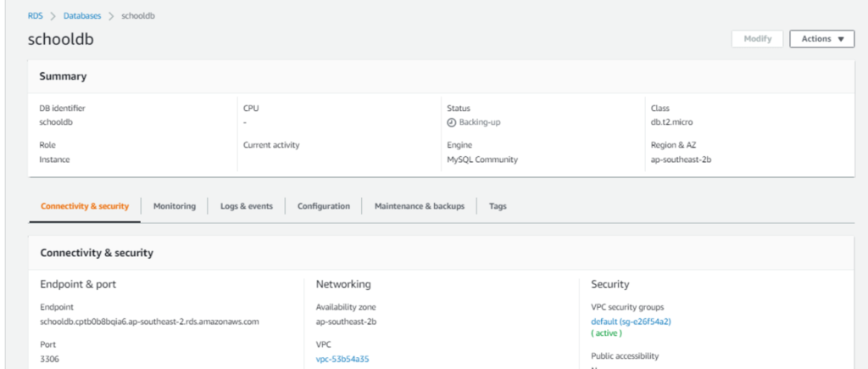
Task: Open the Actions dropdown menu
Action: click(x=821, y=39)
